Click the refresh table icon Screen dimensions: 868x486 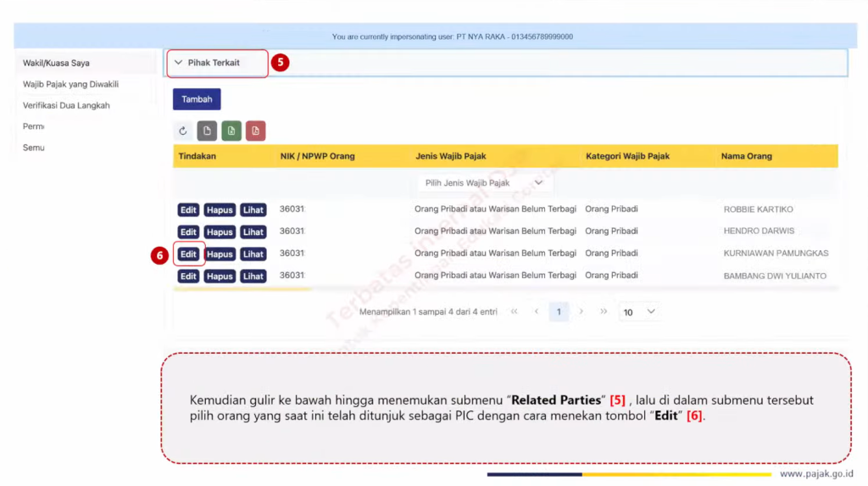(183, 131)
